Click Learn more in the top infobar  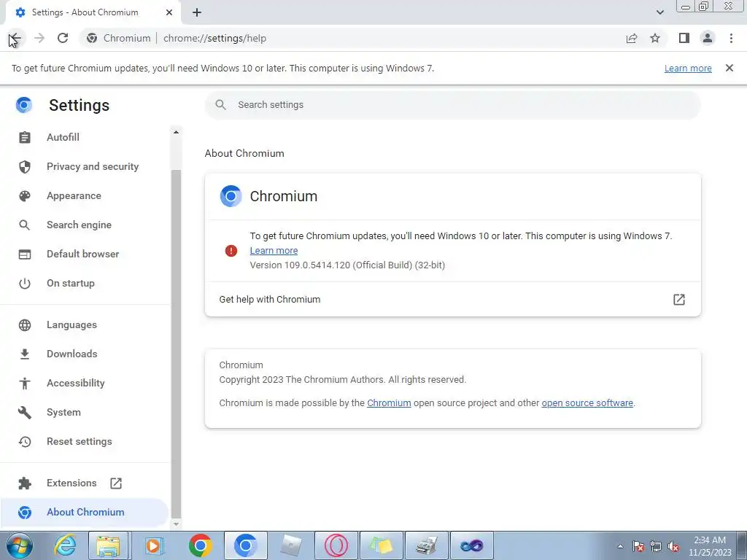click(688, 68)
